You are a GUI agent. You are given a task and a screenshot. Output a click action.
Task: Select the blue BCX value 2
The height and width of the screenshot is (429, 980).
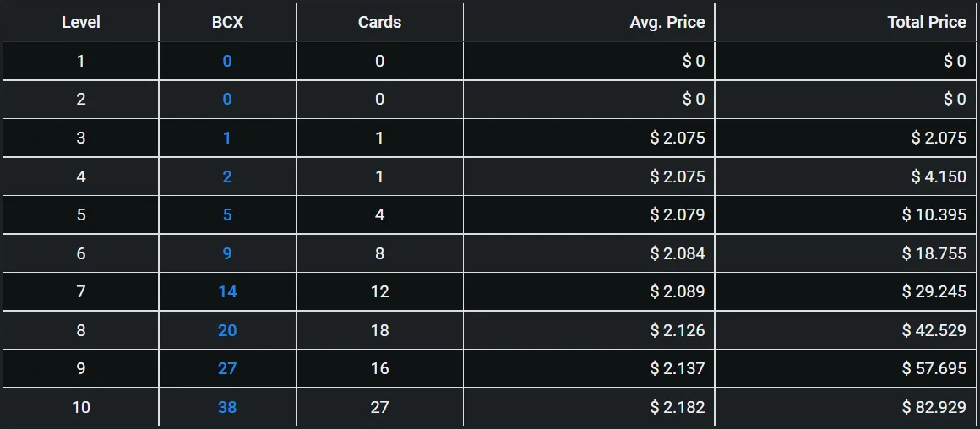pyautogui.click(x=227, y=176)
